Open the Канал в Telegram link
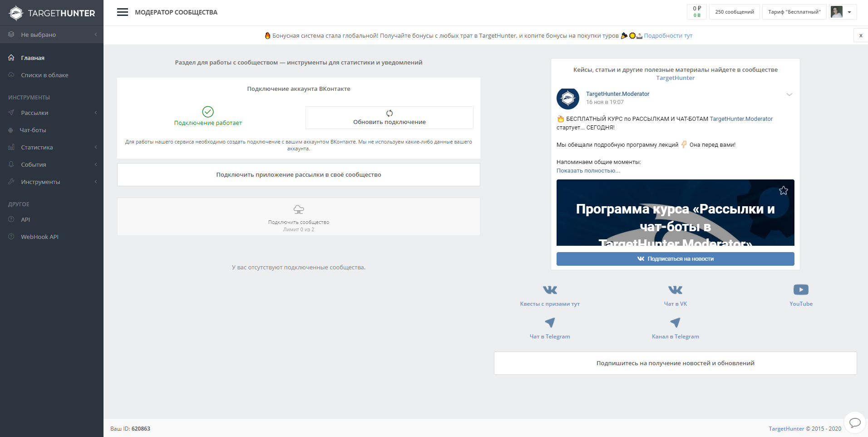Viewport: 868px width, 437px height. point(676,337)
